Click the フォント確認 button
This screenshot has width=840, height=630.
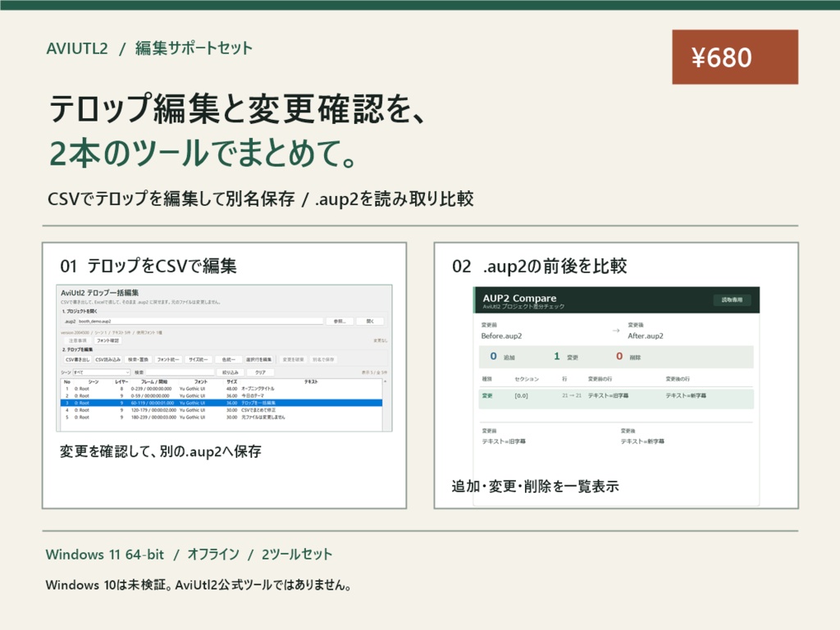[107, 340]
